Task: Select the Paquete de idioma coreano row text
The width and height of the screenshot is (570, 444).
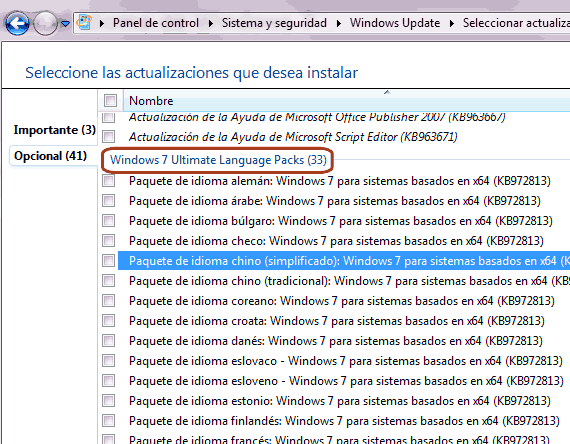Action: click(x=342, y=301)
